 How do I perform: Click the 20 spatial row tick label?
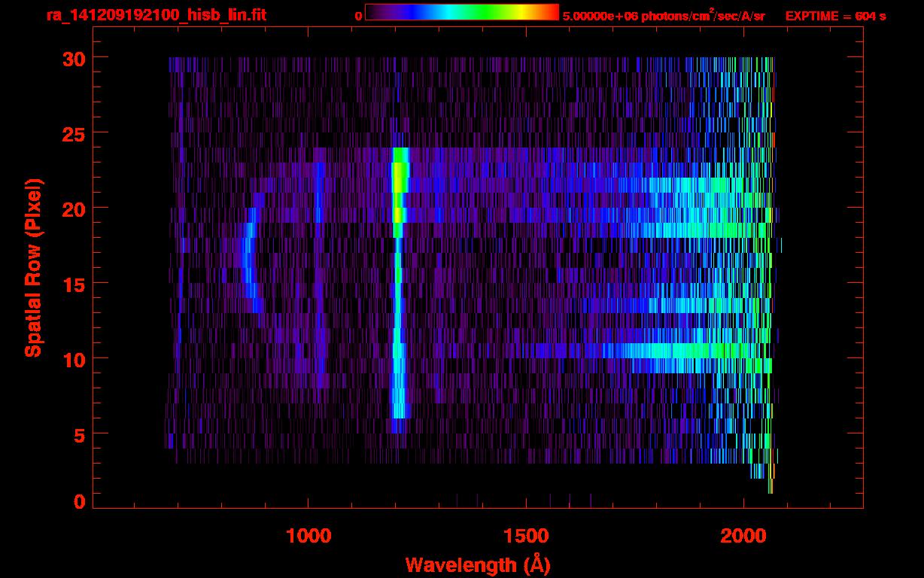point(73,208)
